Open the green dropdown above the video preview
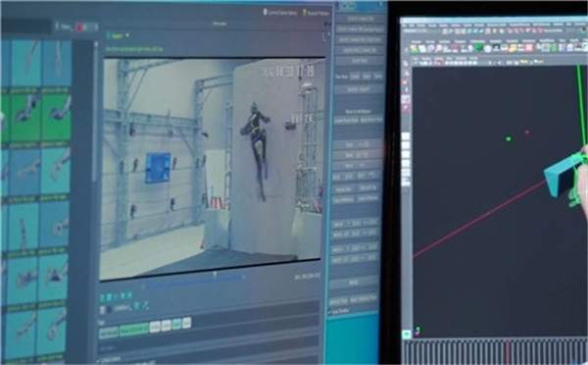Viewport: 588px width, 365px height. coord(119,36)
